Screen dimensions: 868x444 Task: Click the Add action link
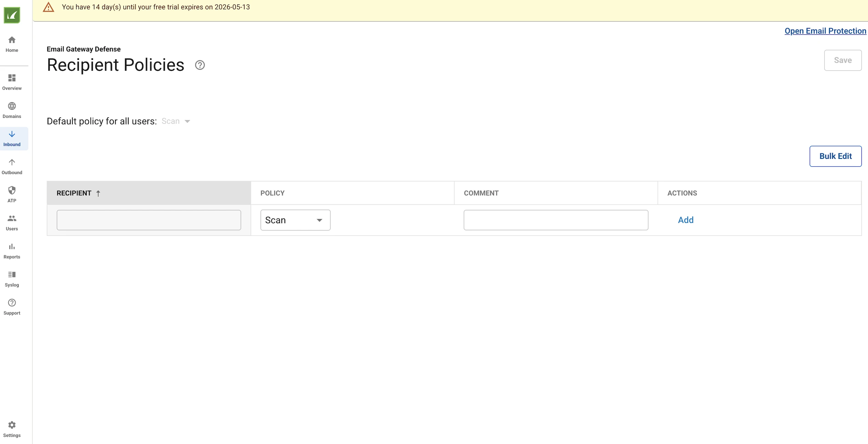point(686,220)
